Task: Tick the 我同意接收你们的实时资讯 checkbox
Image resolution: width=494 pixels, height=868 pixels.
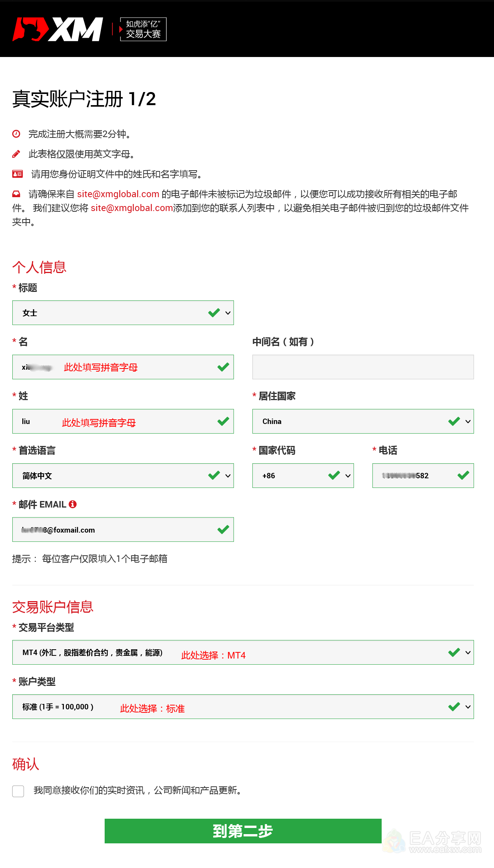Action: coord(18,791)
